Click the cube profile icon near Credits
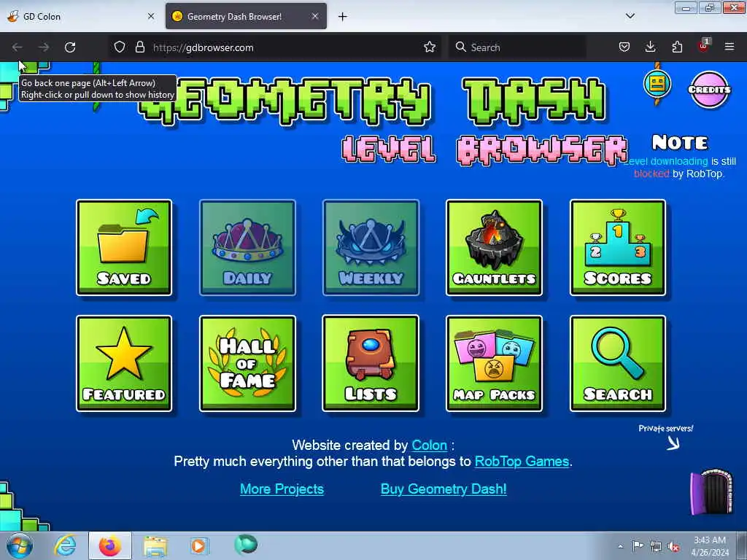The width and height of the screenshot is (747, 560). point(657,85)
